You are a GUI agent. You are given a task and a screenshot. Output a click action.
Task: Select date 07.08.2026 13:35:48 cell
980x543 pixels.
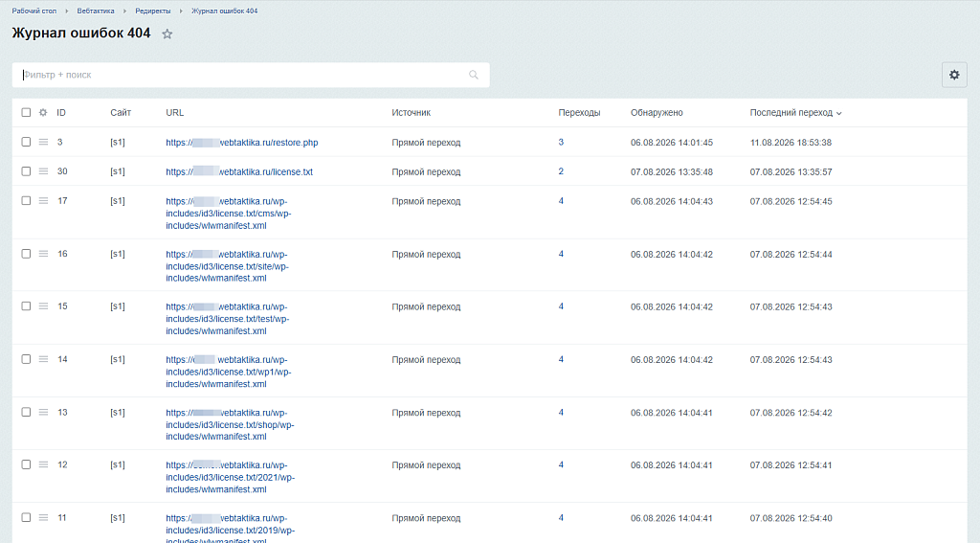[x=671, y=172]
